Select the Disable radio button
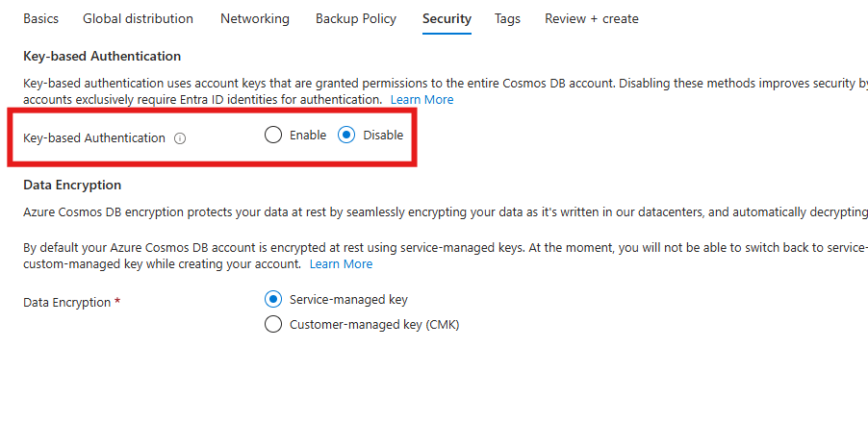The height and width of the screenshot is (422, 868). [346, 136]
